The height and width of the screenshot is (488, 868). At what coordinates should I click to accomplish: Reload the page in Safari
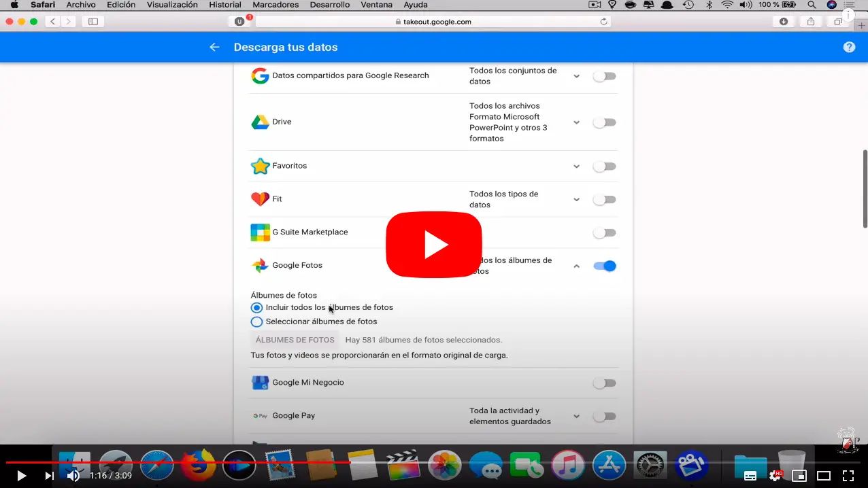603,22
